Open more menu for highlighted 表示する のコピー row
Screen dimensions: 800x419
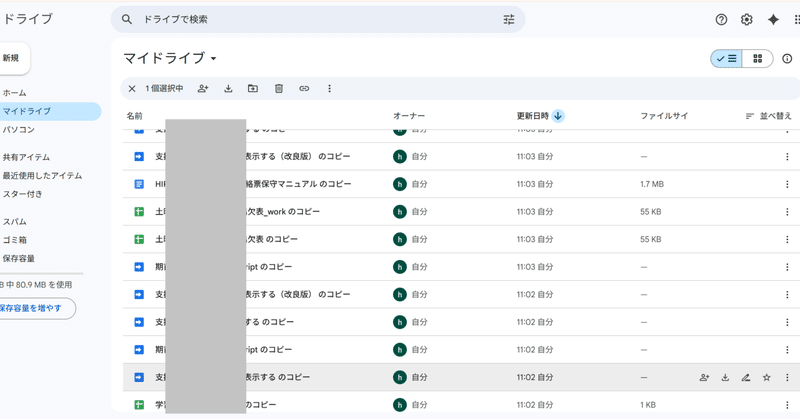pos(787,378)
